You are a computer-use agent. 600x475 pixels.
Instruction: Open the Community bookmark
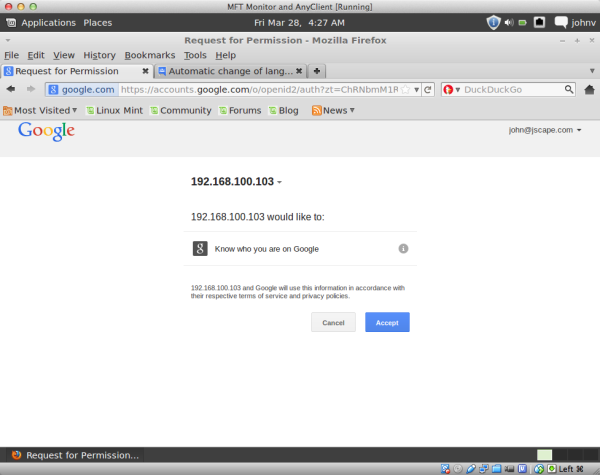click(181, 111)
